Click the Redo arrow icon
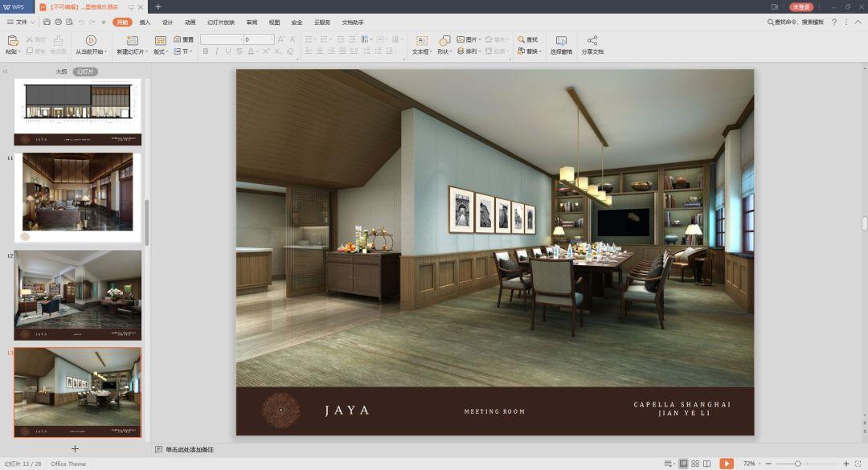This screenshot has width=868, height=470. 92,22
